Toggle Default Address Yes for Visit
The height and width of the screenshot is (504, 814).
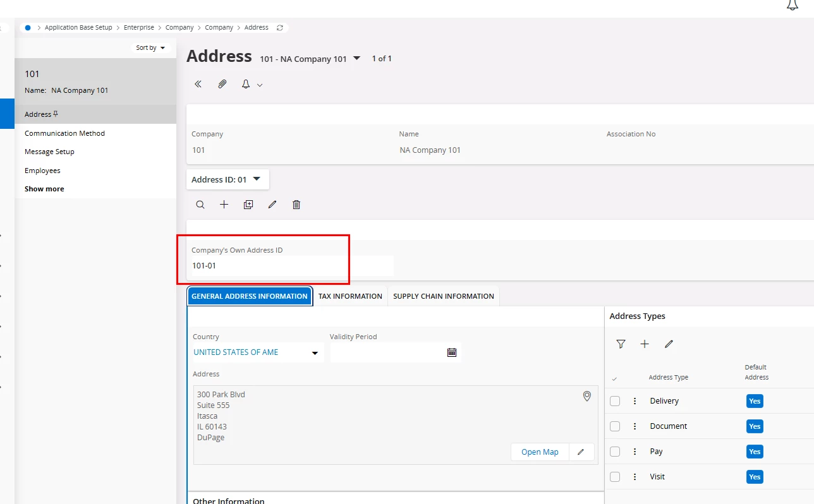click(x=755, y=477)
